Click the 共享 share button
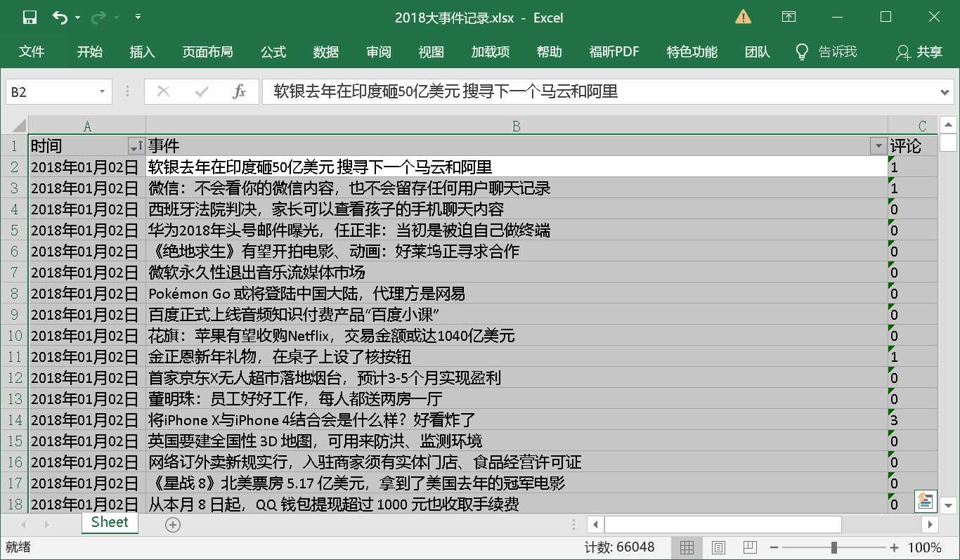Viewport: 960px width, 560px height. pos(919,51)
